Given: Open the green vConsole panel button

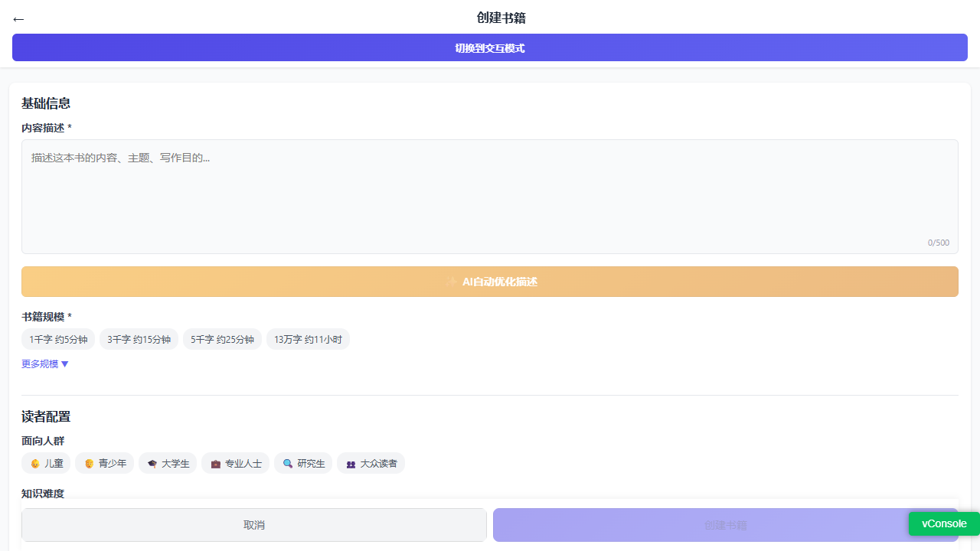Looking at the screenshot, I should (944, 523).
